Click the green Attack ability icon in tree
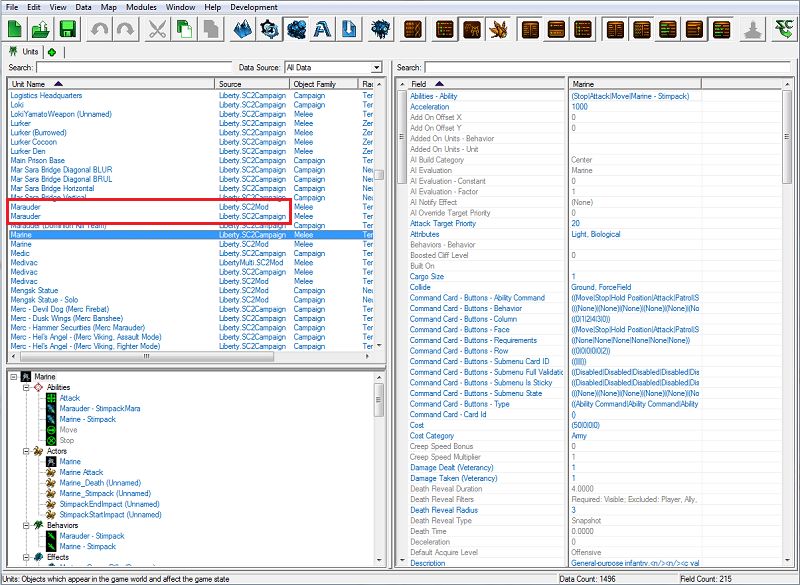Screen dimensions: 800x585 pos(51,398)
